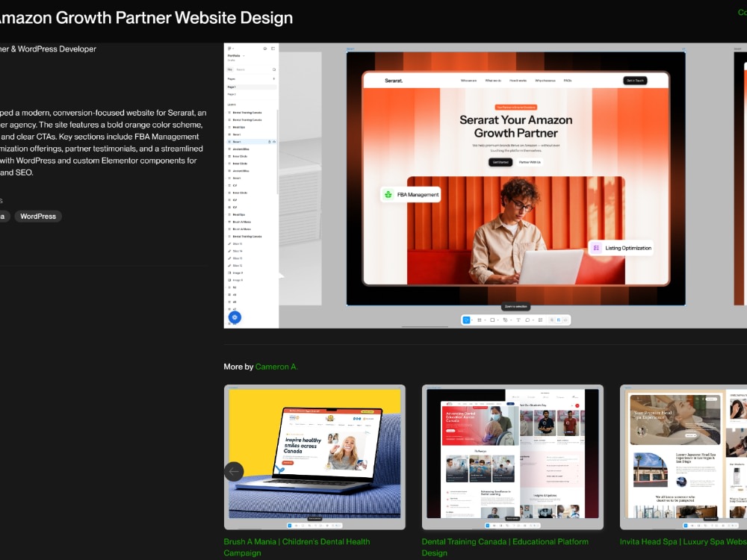Click the Figma main menu logo icon
The width and height of the screenshot is (747, 560).
[229, 49]
